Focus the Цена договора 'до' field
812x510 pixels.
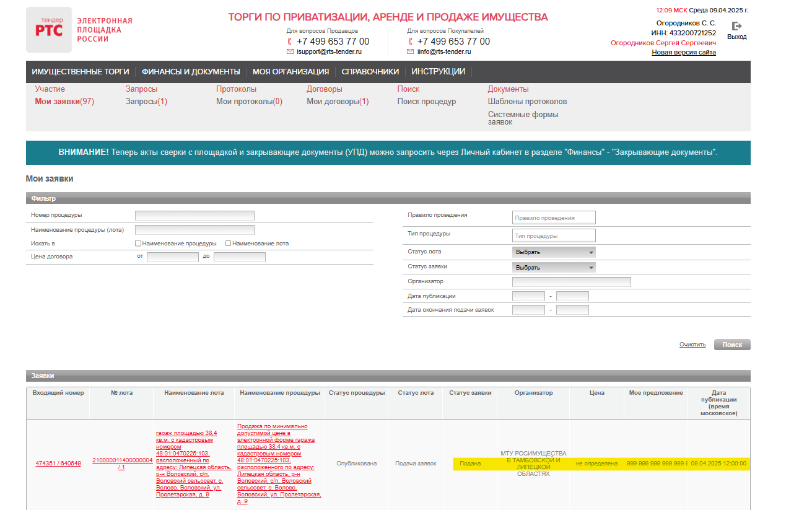pyautogui.click(x=240, y=257)
